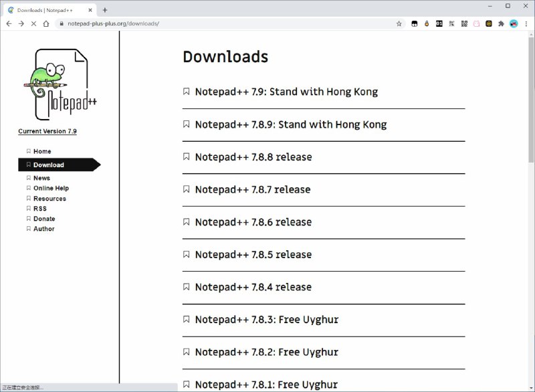535x392 pixels.
Task: Open Notepad++ 7.9: Stand with Hong Kong
Action: point(286,92)
